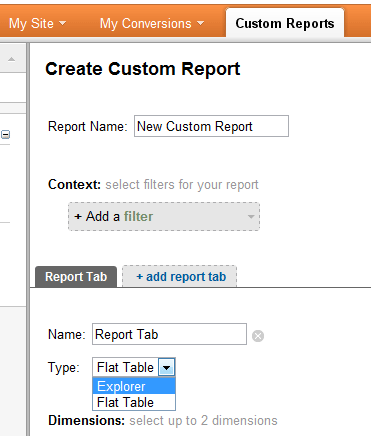This screenshot has width=371, height=436.
Task: Switch to the Custom Reports tab
Action: (x=285, y=23)
